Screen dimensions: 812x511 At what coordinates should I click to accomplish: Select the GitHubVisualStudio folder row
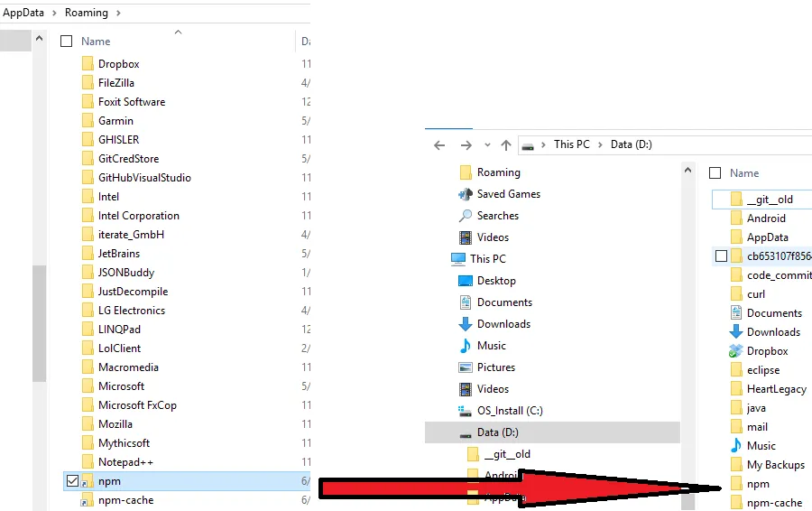coord(187,178)
